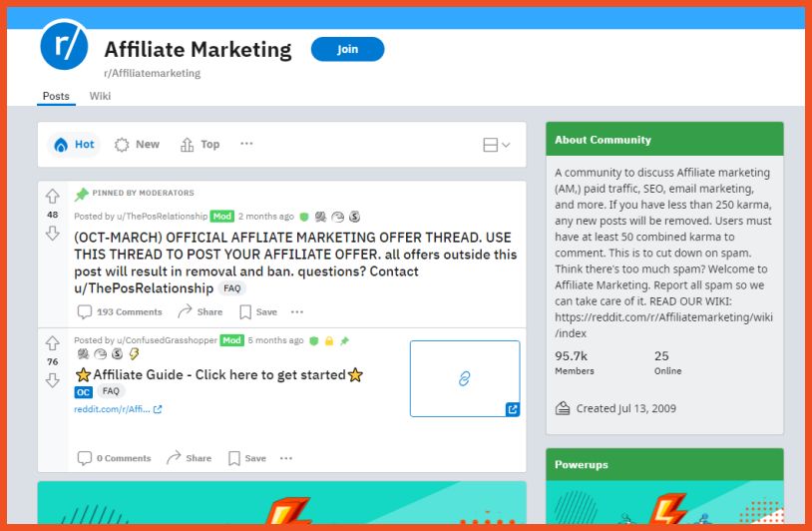Click the external-link badge on the thumbnail
Viewport: 812px width, 531px height.
(513, 409)
